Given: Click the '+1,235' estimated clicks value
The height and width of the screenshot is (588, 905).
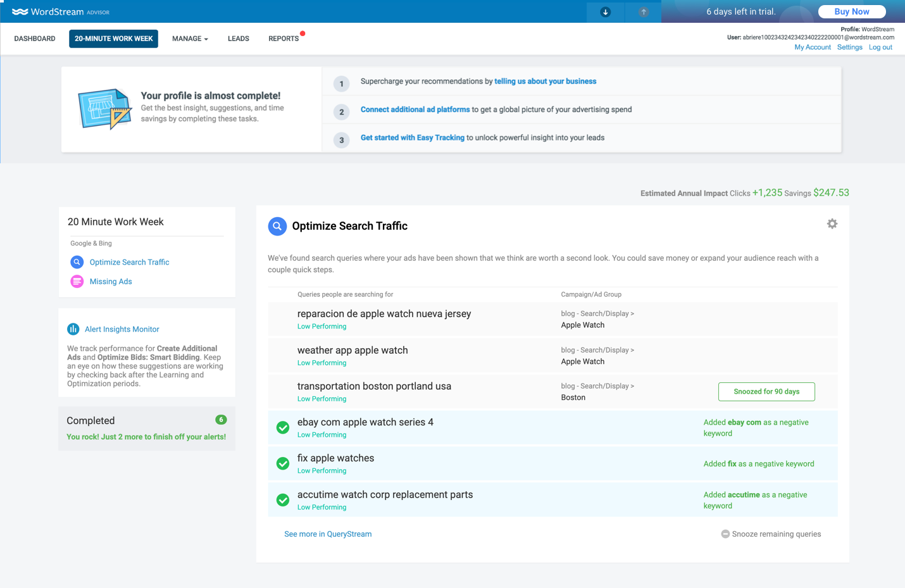Looking at the screenshot, I should 767,193.
